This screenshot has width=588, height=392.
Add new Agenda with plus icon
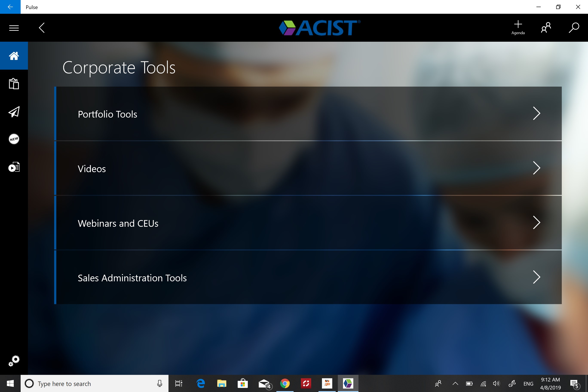tap(518, 27)
